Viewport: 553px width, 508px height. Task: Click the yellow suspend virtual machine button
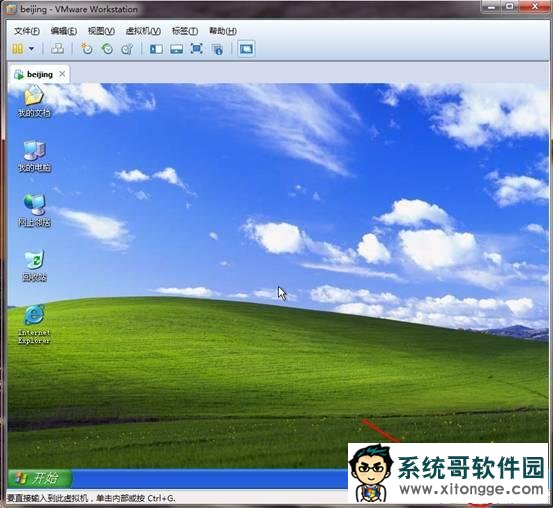click(17, 49)
